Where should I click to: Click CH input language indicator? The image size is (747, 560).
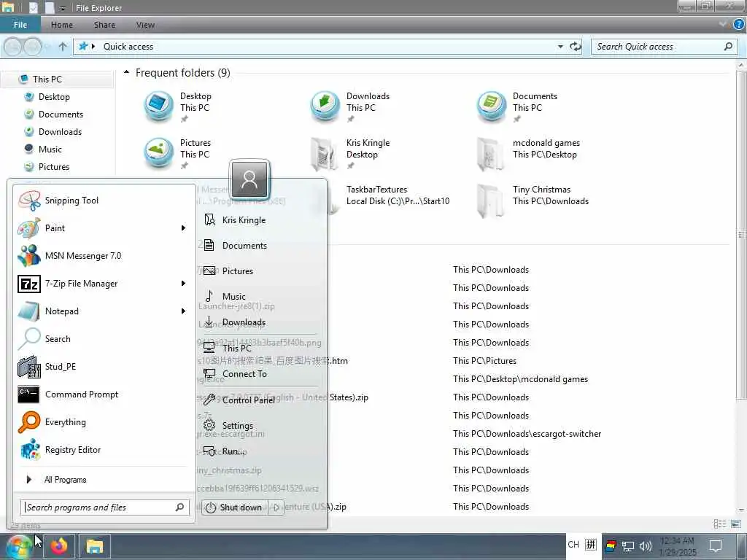tap(573, 544)
